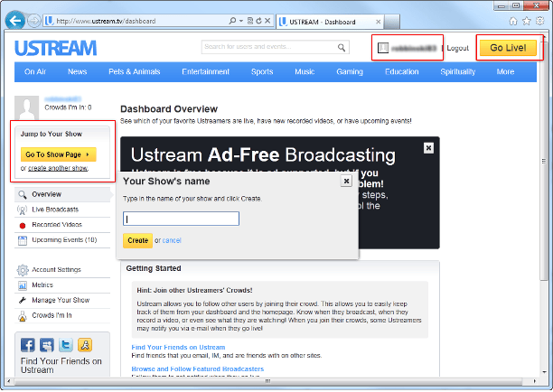This screenshot has height=392, width=553.
Task: Click the Crowds I'm In person icon
Action: coord(23,316)
